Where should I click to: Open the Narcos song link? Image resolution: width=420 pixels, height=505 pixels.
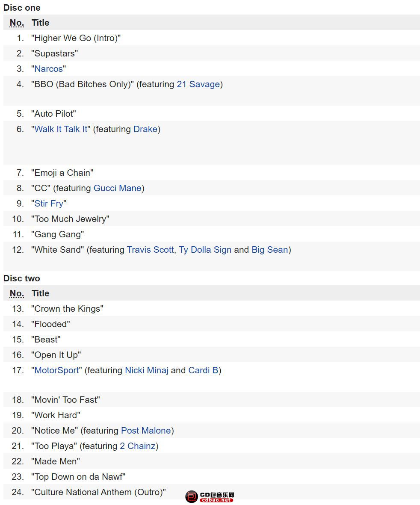click(48, 69)
